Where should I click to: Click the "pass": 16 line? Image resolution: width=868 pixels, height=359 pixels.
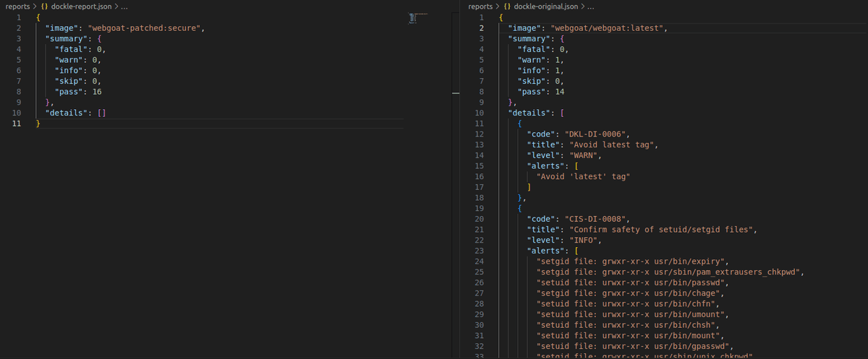click(x=78, y=92)
